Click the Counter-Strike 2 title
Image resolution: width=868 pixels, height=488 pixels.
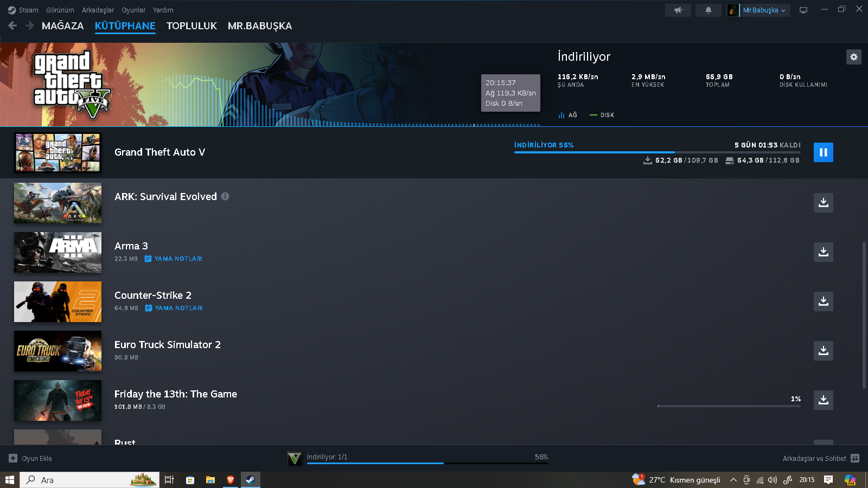point(153,296)
